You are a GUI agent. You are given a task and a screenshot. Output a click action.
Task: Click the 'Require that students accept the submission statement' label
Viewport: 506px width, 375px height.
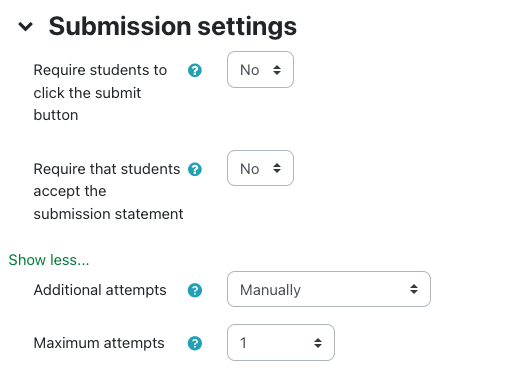coord(108,191)
